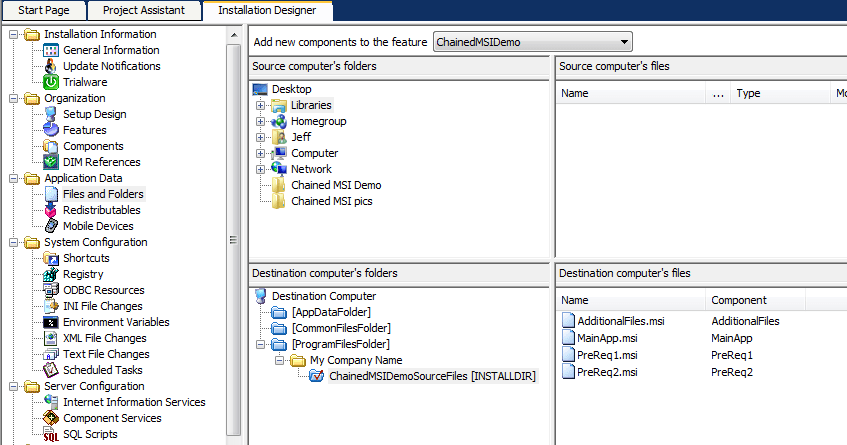847x445 pixels.
Task: Open the Redistributables icon
Action: [51, 210]
